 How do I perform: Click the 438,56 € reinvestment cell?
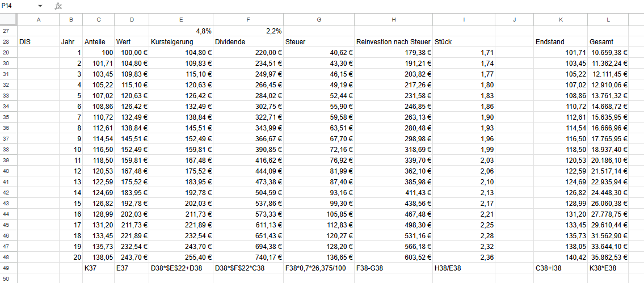[x=393, y=203]
